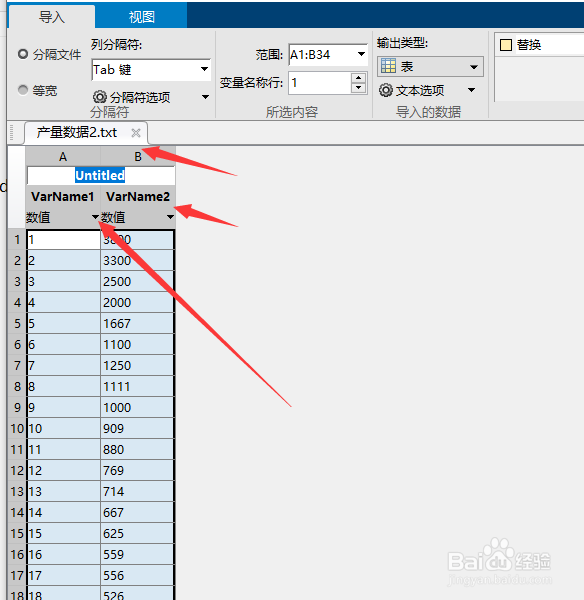Viewport: 584px width, 600px height.
Task: Select row header 10
Action: point(17,429)
